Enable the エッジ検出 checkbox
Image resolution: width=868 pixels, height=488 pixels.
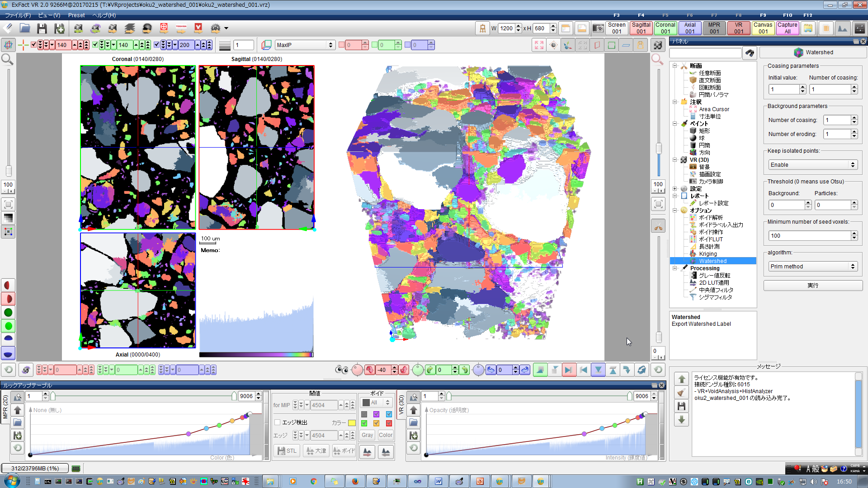coord(278,422)
